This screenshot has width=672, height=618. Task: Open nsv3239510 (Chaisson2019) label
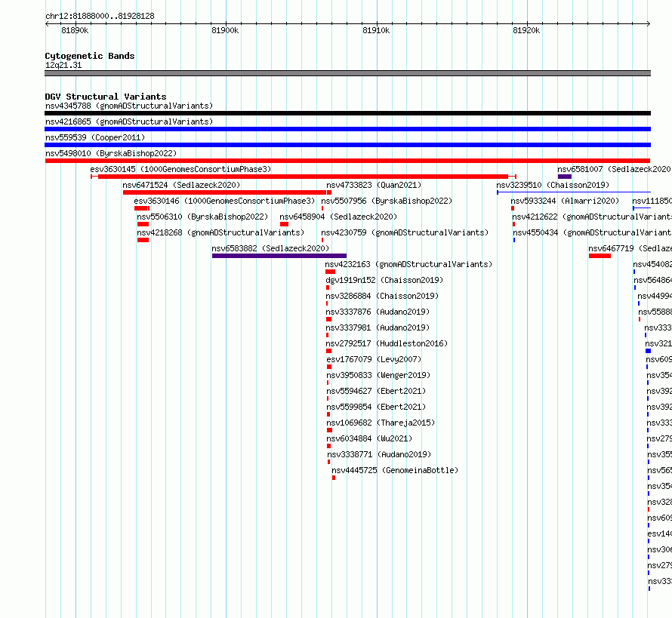[x=553, y=185]
